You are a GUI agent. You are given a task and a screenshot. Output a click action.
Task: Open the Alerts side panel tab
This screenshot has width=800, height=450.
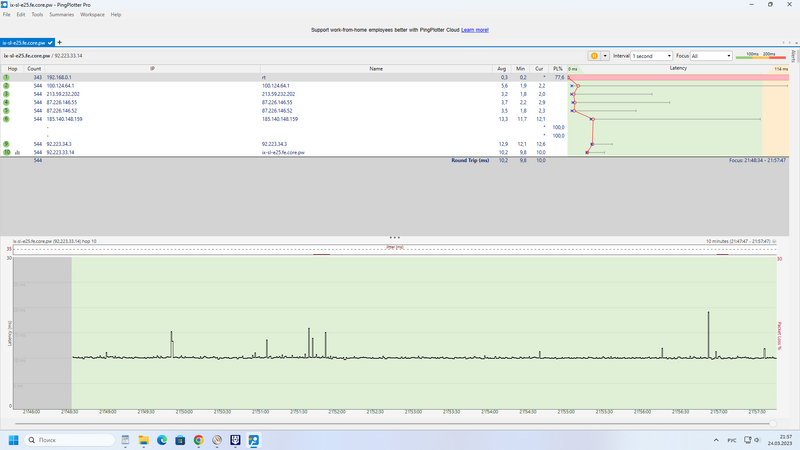click(x=793, y=56)
